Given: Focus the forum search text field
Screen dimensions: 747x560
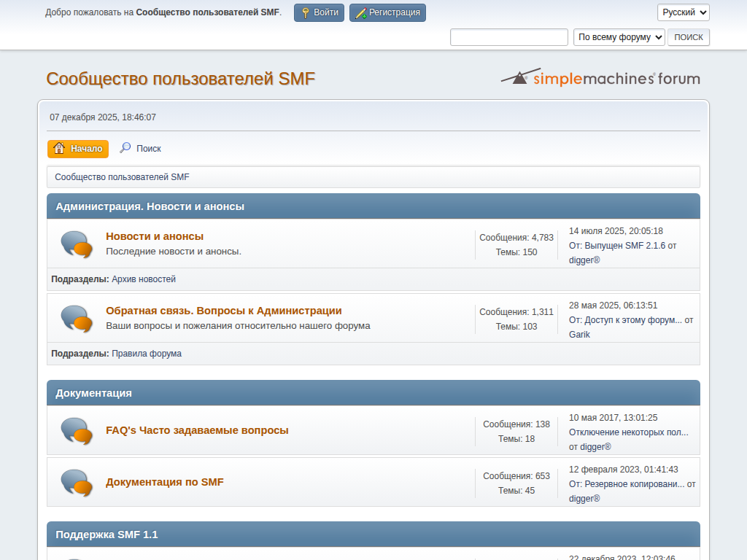Looking at the screenshot, I should [x=508, y=37].
